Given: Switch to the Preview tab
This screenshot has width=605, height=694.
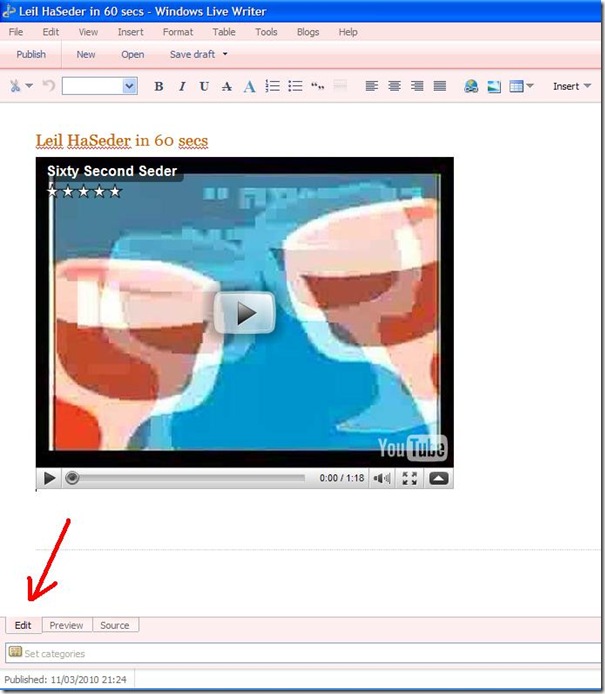Looking at the screenshot, I should 67,625.
